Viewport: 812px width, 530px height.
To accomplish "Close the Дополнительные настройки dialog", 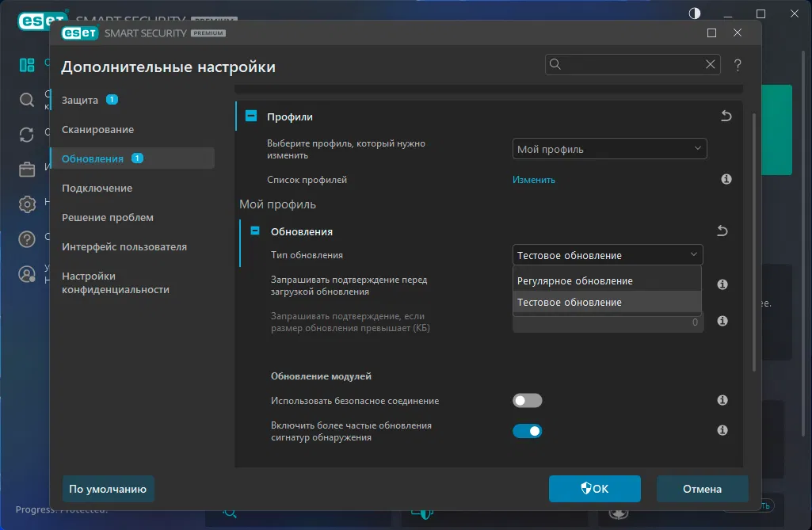I will coord(738,32).
